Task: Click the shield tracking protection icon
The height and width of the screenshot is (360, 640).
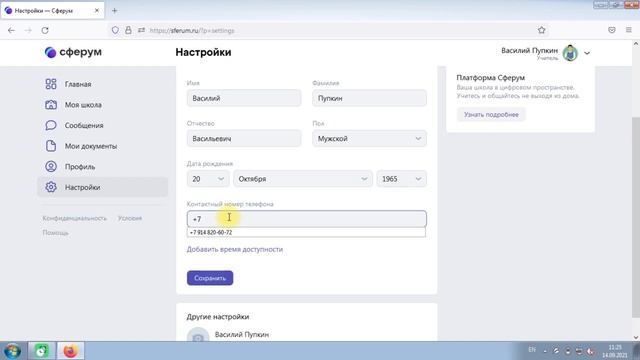Action: (115, 30)
